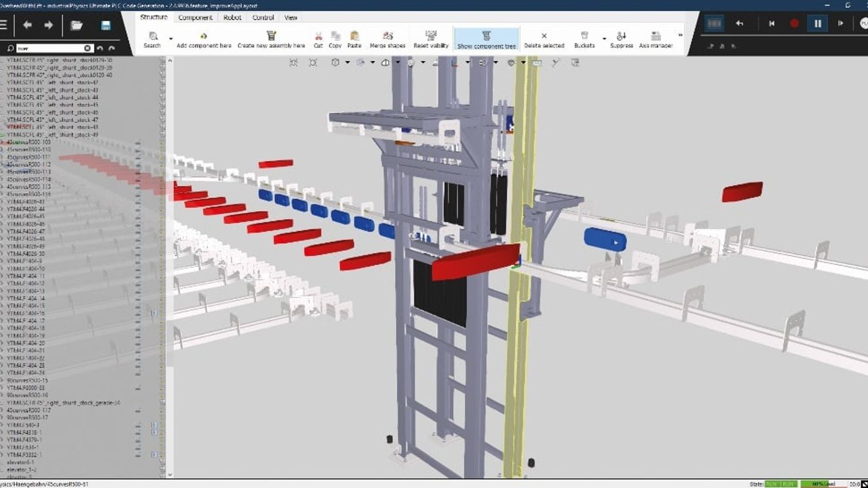Click Merge shapes
This screenshot has width=868, height=488.
click(x=387, y=39)
